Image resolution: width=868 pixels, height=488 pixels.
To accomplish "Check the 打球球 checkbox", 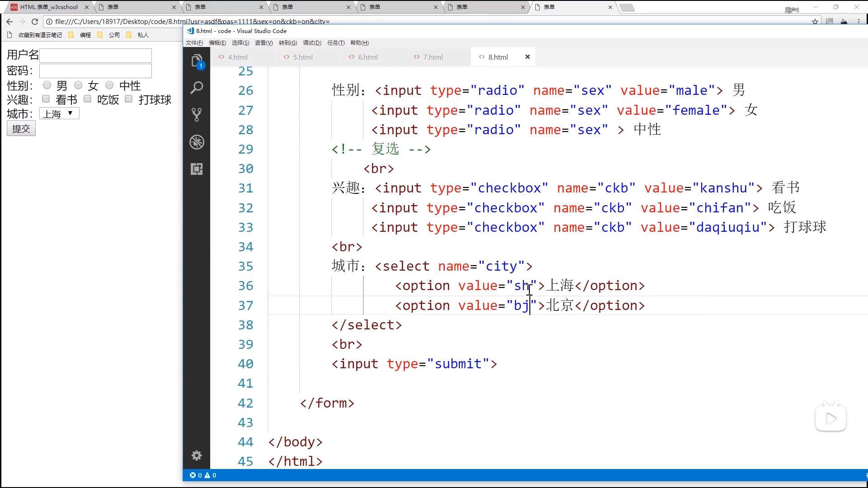I will coord(129,99).
